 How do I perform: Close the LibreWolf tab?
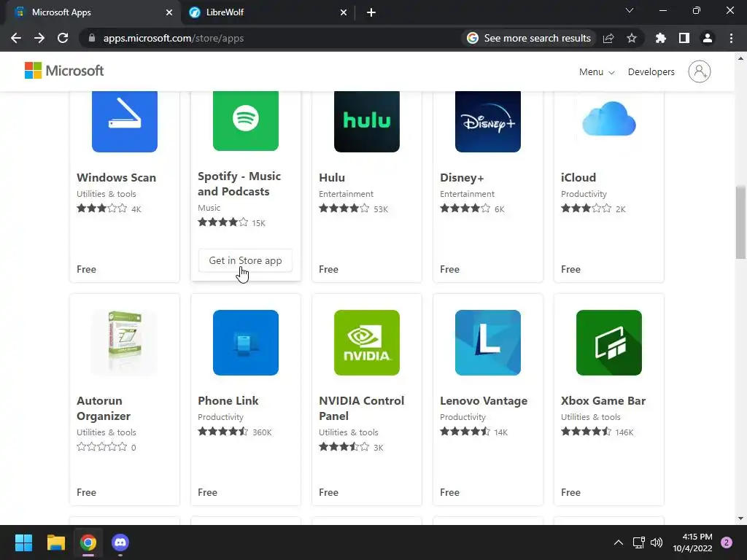tap(343, 12)
